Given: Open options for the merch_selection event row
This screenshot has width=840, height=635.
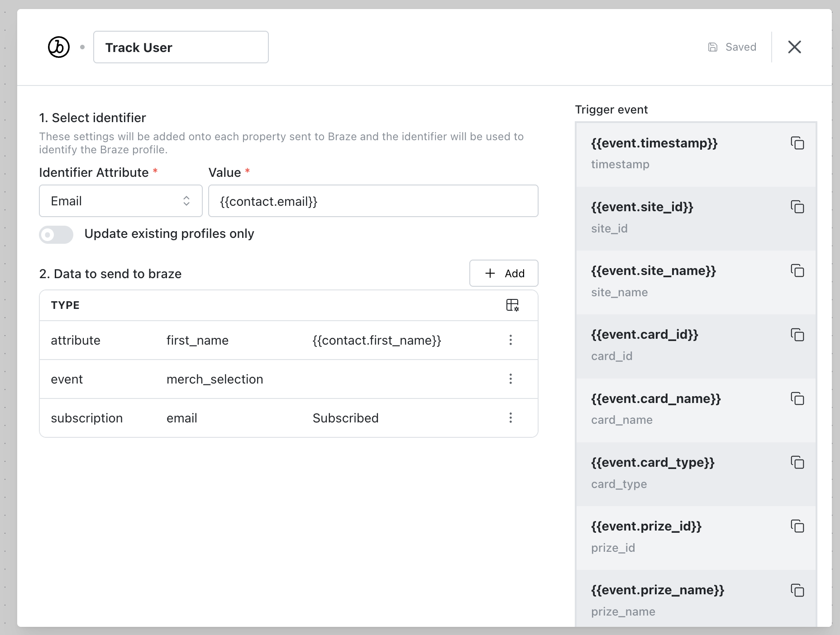Looking at the screenshot, I should (511, 379).
